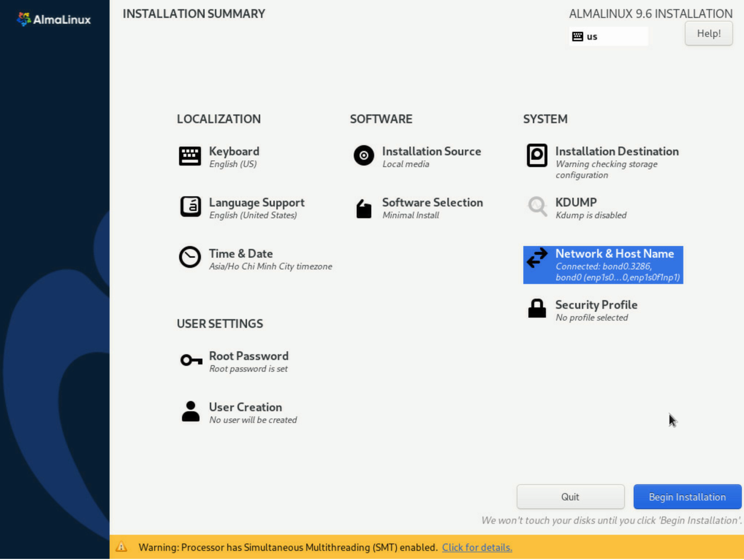Select the 'Software Selection' title
744x560 pixels.
[x=432, y=203]
